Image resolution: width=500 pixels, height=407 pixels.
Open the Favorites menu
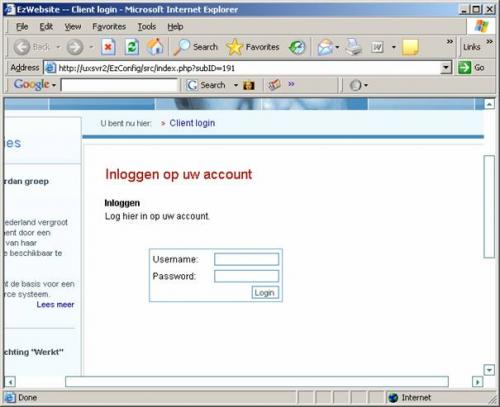click(x=109, y=27)
